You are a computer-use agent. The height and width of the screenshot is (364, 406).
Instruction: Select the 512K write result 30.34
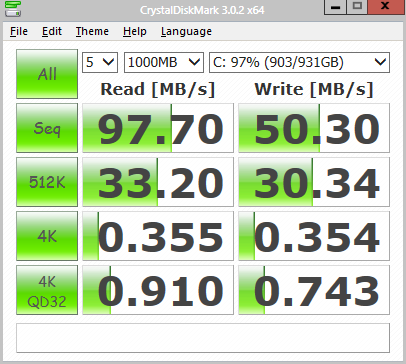point(314,182)
